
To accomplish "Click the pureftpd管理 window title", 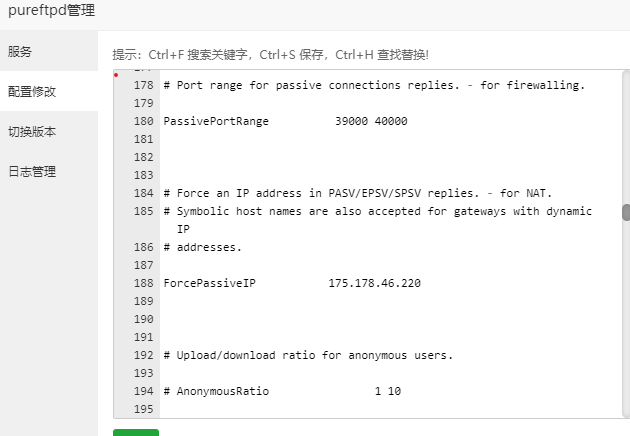I will [x=51, y=10].
